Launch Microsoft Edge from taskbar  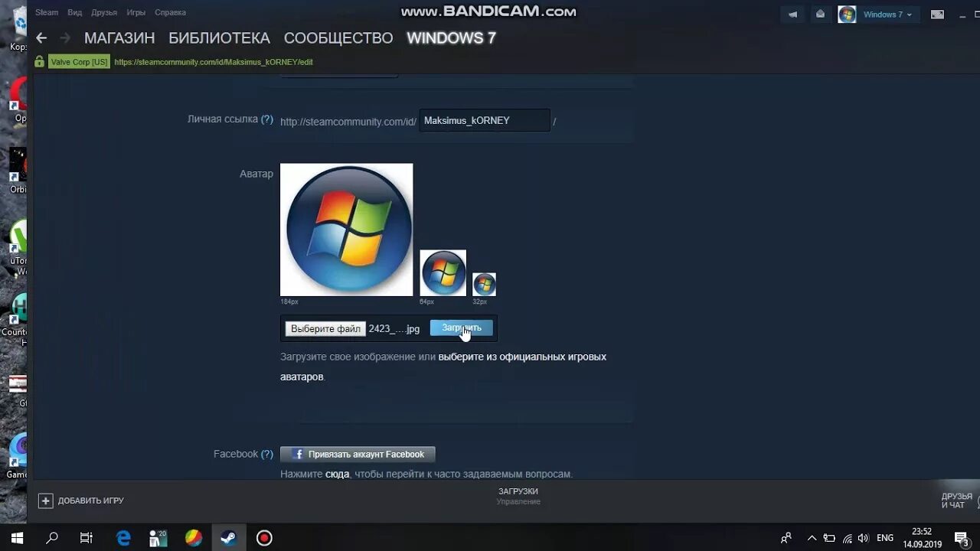(123, 538)
